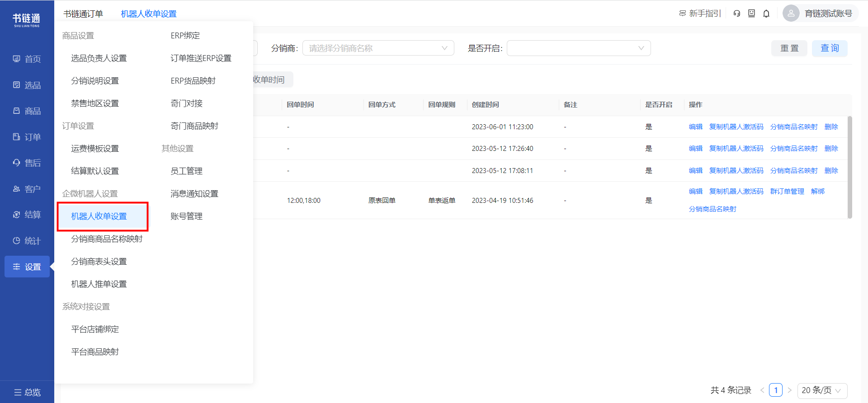Open the notification bell

click(766, 14)
